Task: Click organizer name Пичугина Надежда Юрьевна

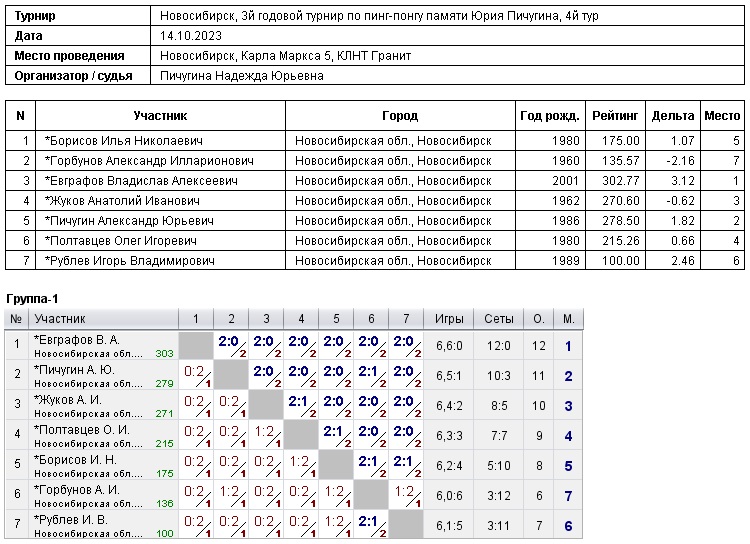Action: [242, 76]
